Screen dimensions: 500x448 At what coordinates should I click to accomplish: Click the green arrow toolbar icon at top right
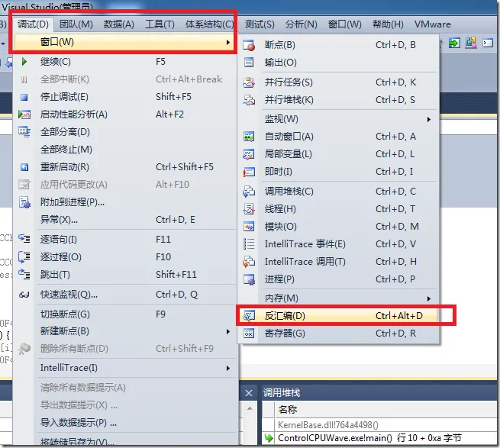pyautogui.click(x=454, y=43)
